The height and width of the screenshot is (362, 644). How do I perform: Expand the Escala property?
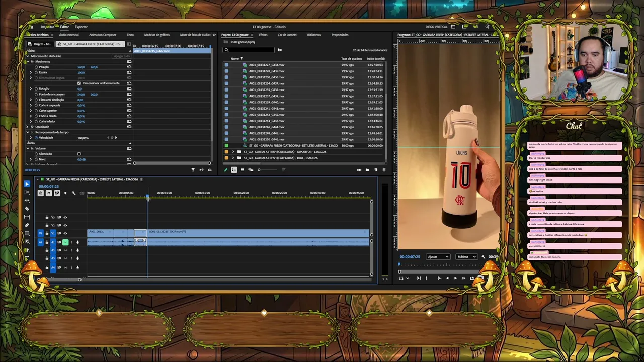31,72
